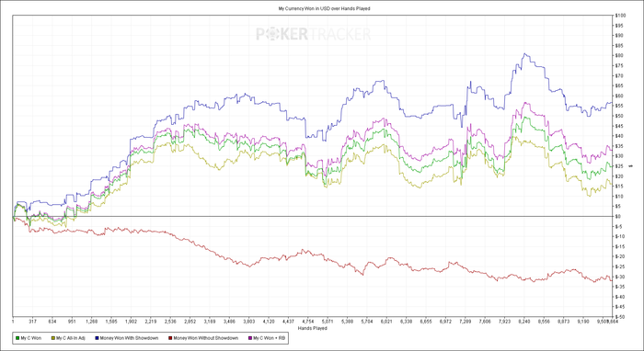644x351 pixels.
Task: Select the 'My C All-In Adj' legend label
Action: click(71, 338)
